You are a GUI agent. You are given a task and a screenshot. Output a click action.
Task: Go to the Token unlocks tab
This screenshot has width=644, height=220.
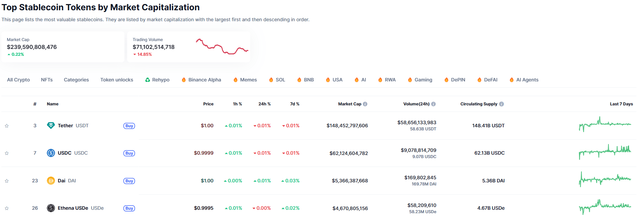click(117, 80)
